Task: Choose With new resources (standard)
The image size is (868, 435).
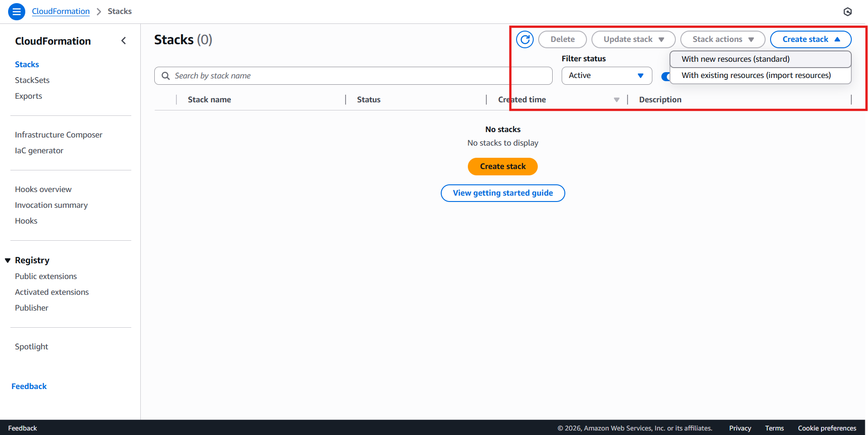Action: pos(761,59)
